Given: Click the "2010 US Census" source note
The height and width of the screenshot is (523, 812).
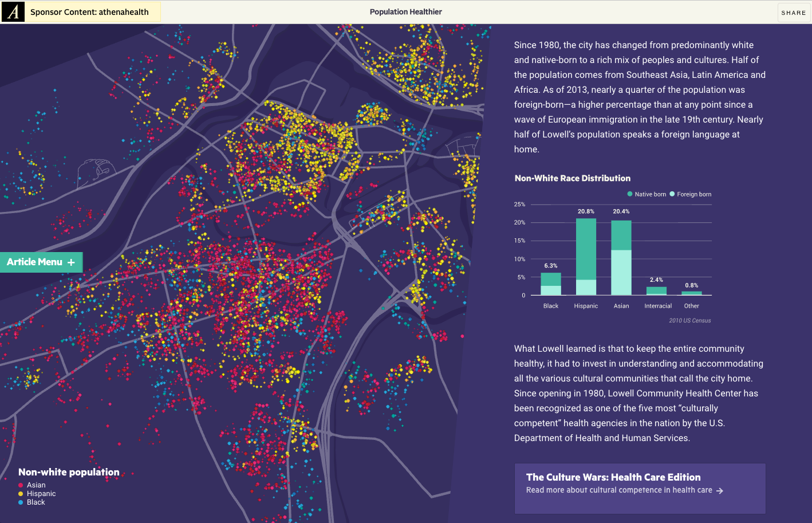Looking at the screenshot, I should tap(689, 321).
